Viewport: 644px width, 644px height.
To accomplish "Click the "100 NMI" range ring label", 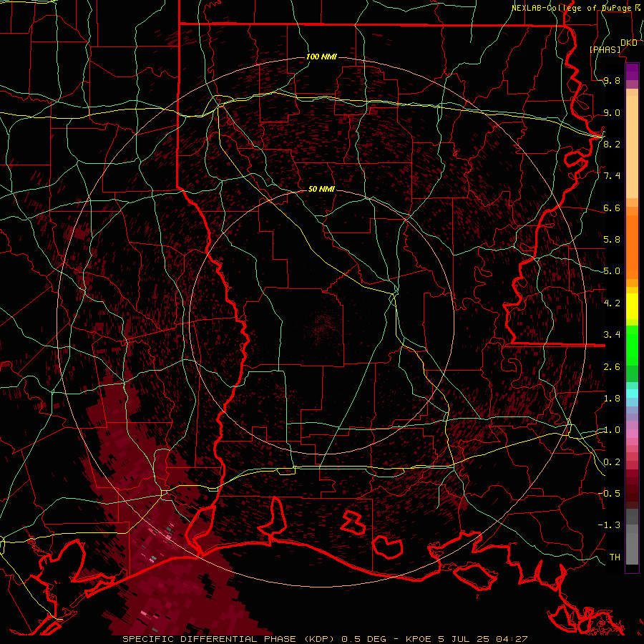I will (321, 57).
